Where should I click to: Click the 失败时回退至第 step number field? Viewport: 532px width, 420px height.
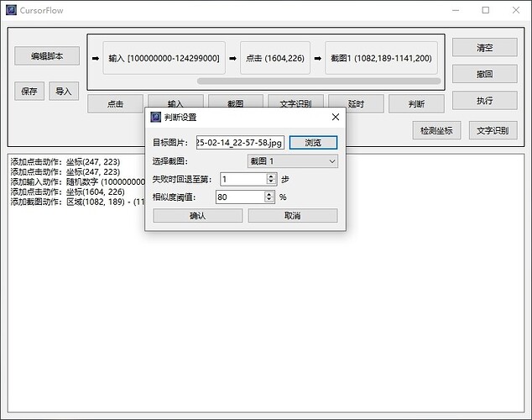(x=243, y=179)
